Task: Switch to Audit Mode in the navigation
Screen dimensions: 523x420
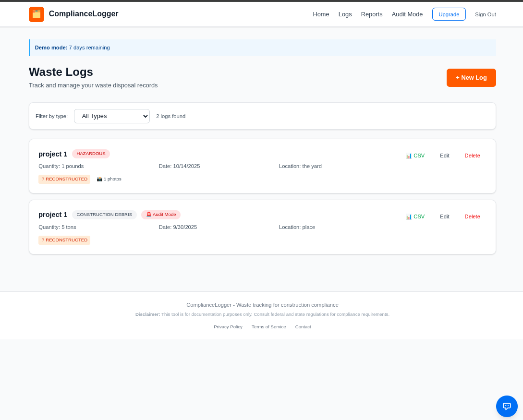Action: [x=407, y=14]
